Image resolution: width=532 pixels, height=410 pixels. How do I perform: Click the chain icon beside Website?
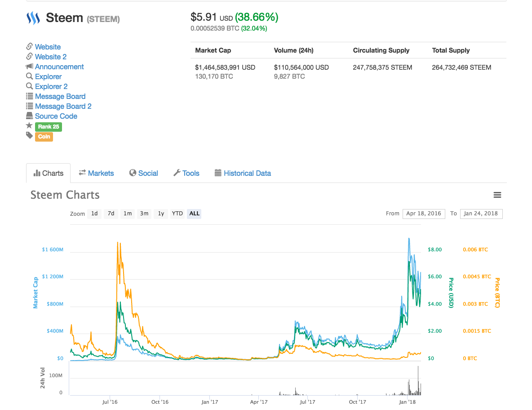[30, 46]
